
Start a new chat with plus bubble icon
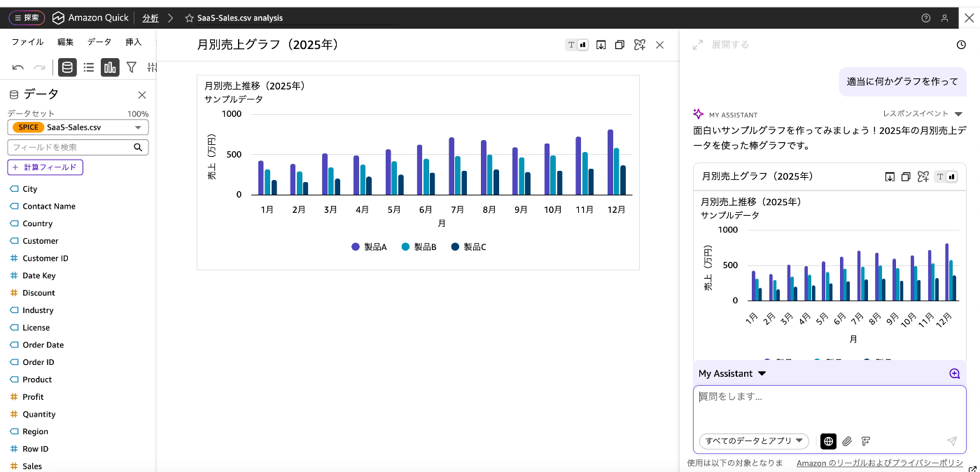955,373
